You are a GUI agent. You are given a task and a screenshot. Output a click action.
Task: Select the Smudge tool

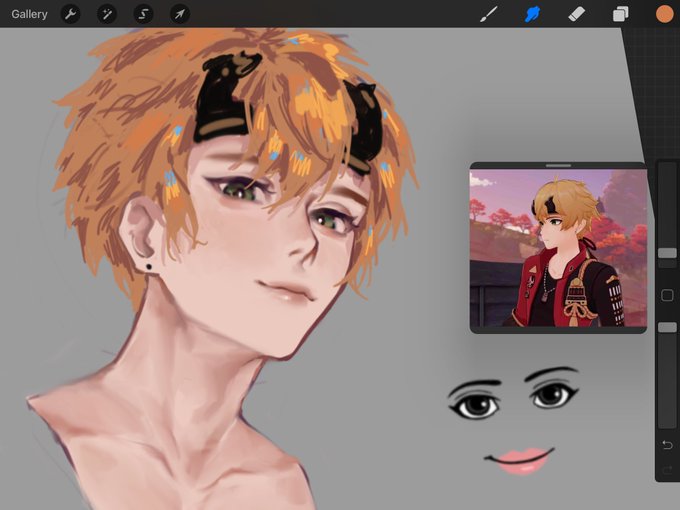click(533, 14)
